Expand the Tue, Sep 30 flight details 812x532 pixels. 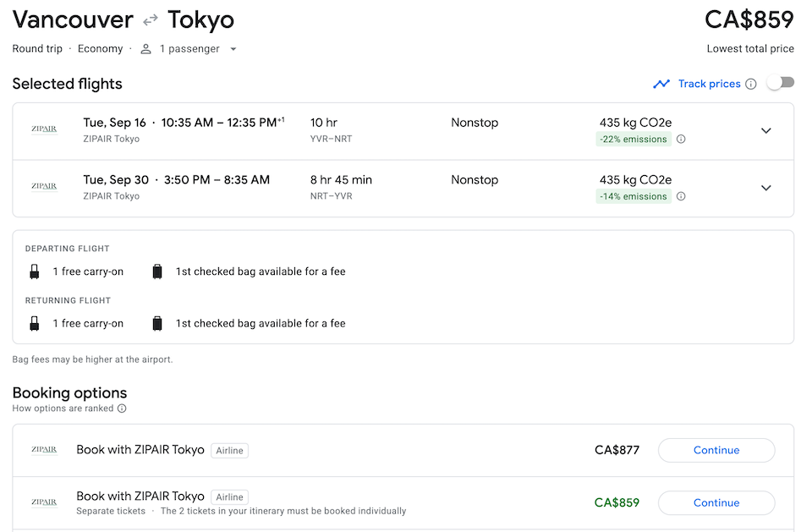pyautogui.click(x=766, y=188)
